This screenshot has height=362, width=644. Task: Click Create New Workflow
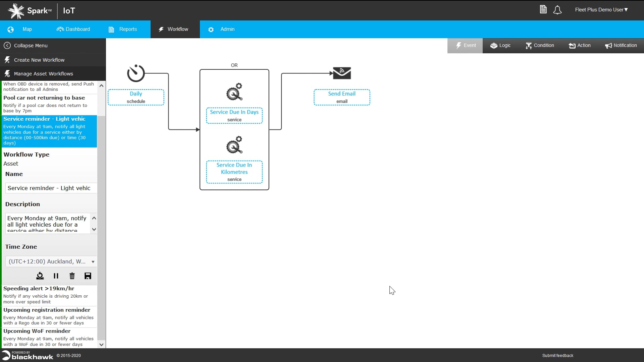click(x=53, y=60)
